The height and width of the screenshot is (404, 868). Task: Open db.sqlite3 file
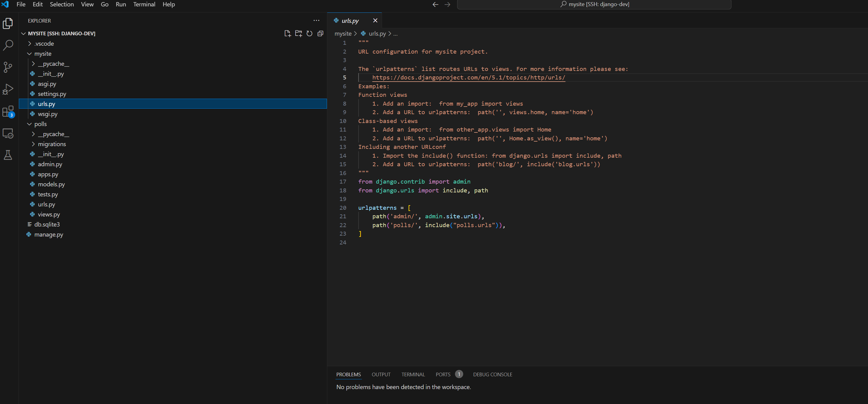(x=173, y=224)
